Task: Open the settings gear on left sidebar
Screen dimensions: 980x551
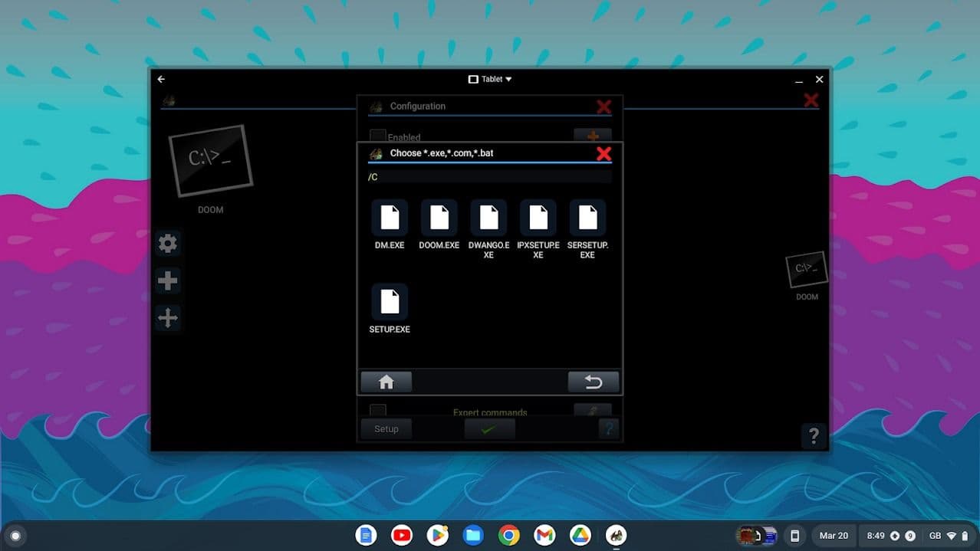Action: click(x=168, y=243)
